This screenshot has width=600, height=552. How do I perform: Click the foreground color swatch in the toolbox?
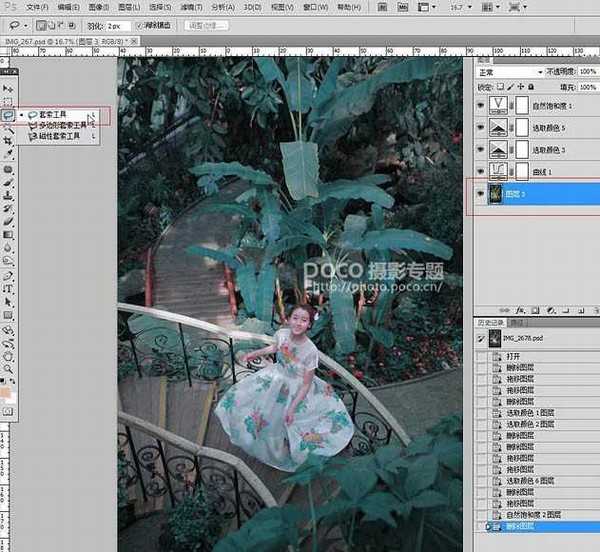tap(6, 384)
